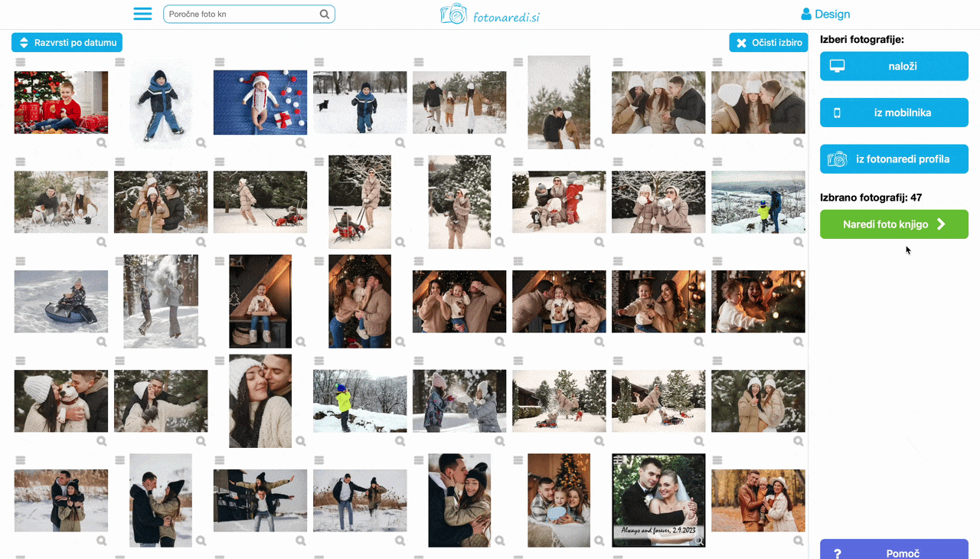Upload photos with naloži button
This screenshot has height=559, width=980.
[x=893, y=67]
